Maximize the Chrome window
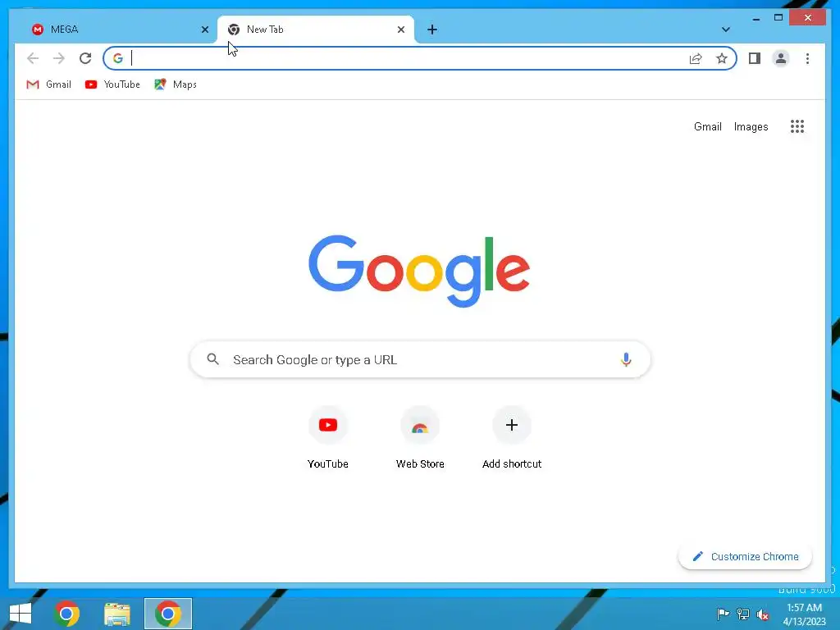 778,18
